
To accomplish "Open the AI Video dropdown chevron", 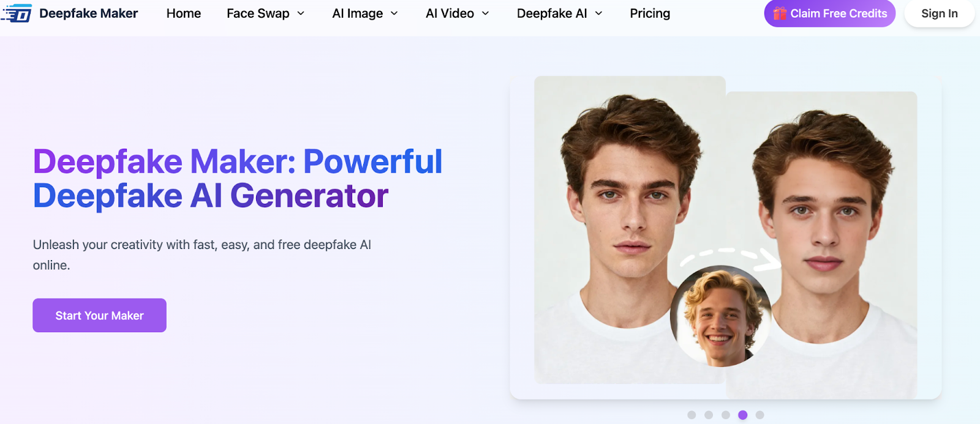I will coord(486,13).
